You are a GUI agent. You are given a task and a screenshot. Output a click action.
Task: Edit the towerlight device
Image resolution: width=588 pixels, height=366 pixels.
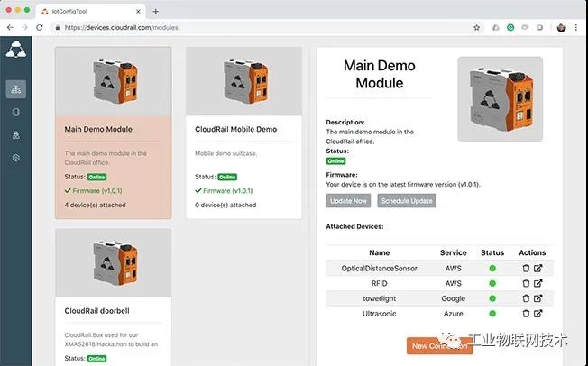pos(538,298)
